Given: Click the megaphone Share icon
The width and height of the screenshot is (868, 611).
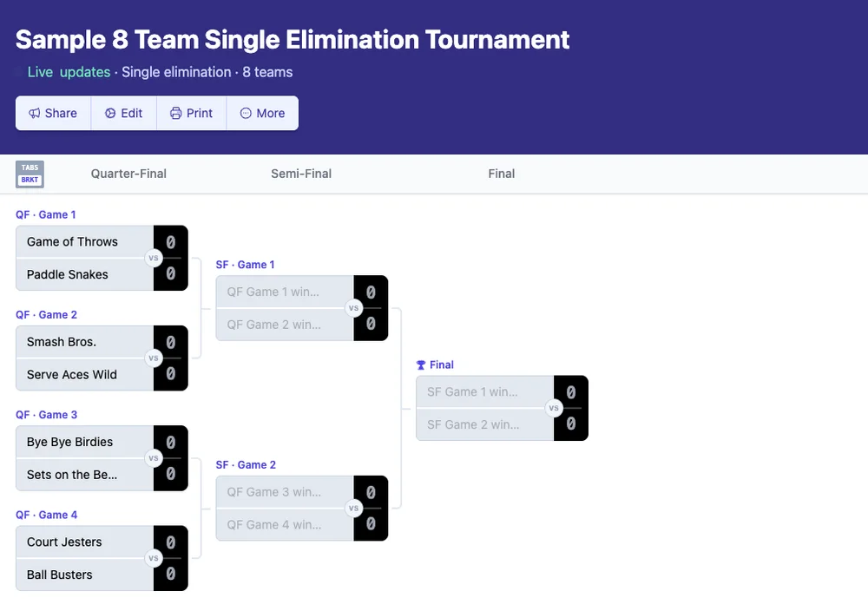Looking at the screenshot, I should [x=35, y=114].
